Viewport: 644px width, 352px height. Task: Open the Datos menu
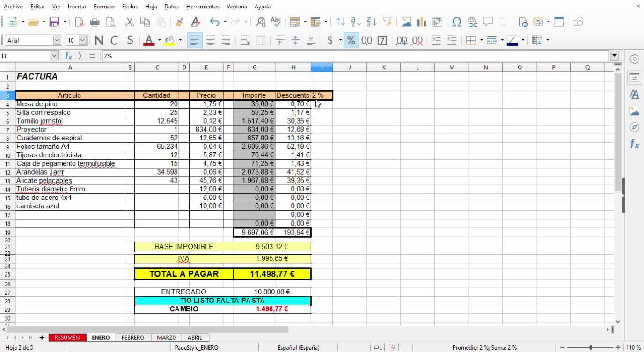click(172, 7)
